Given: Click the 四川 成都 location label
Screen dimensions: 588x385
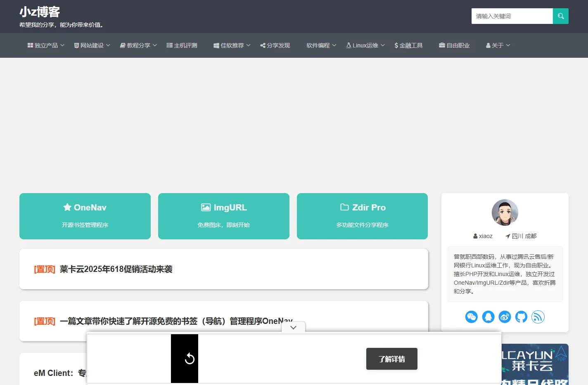Looking at the screenshot, I should [x=521, y=236].
